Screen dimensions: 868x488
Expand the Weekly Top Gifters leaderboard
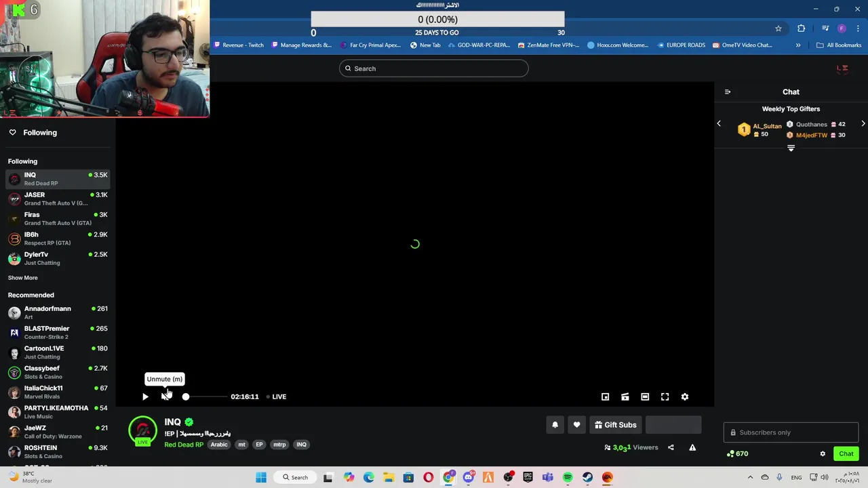(x=791, y=148)
